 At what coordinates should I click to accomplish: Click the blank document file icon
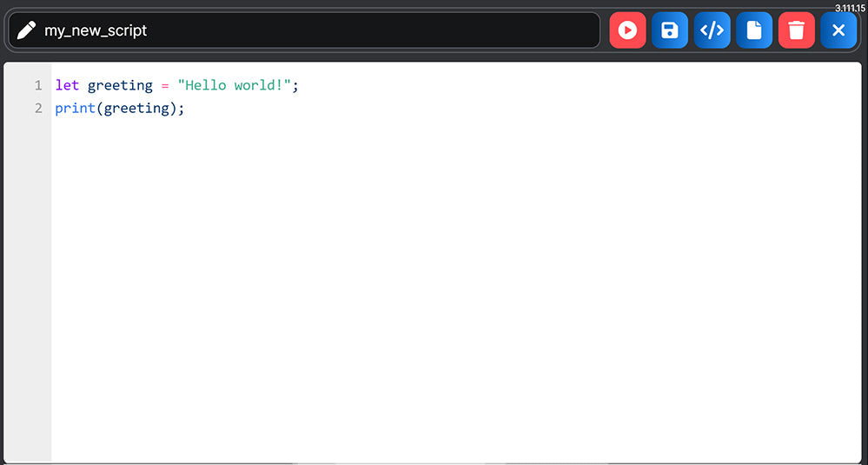[754, 30]
